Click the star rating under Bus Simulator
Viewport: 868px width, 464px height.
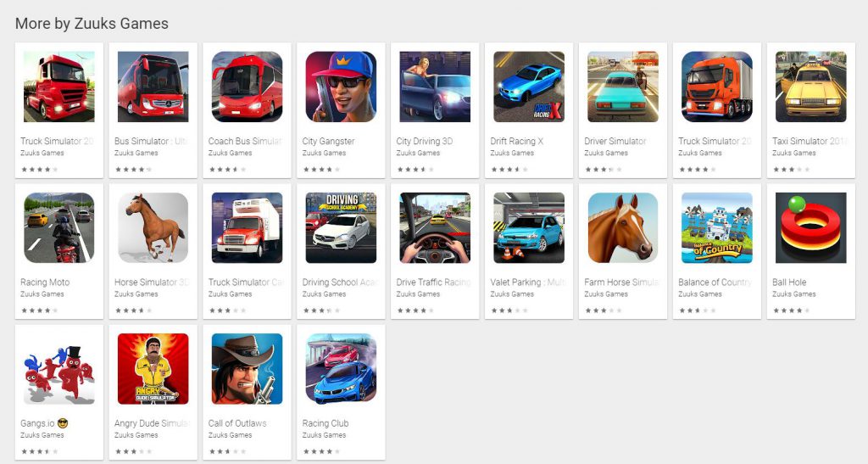click(133, 170)
